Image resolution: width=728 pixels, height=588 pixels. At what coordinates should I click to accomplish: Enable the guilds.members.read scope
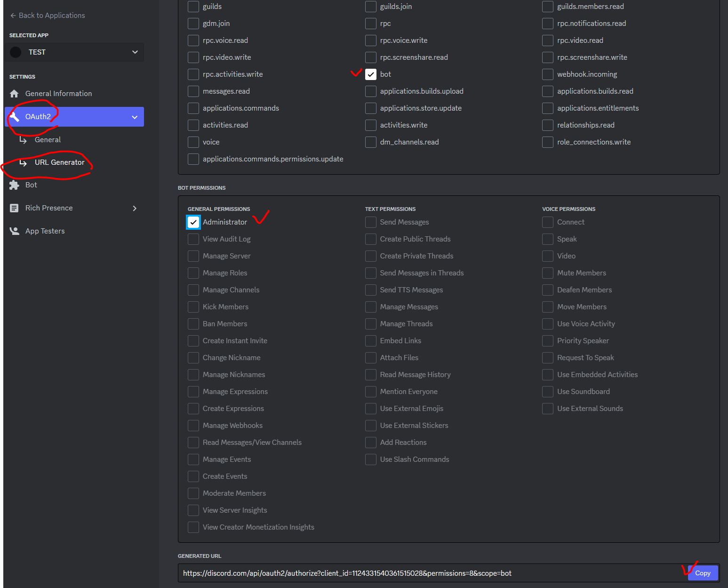tap(548, 7)
